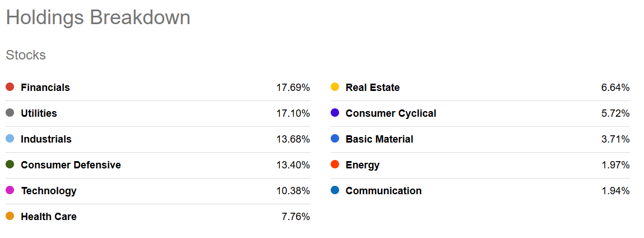Click the blue Basic Material dot
The width and height of the screenshot is (644, 238).
[x=335, y=139]
